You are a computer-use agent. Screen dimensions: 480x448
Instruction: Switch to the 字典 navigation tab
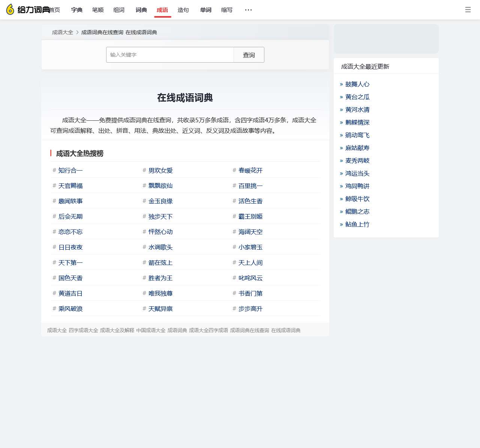coord(77,10)
